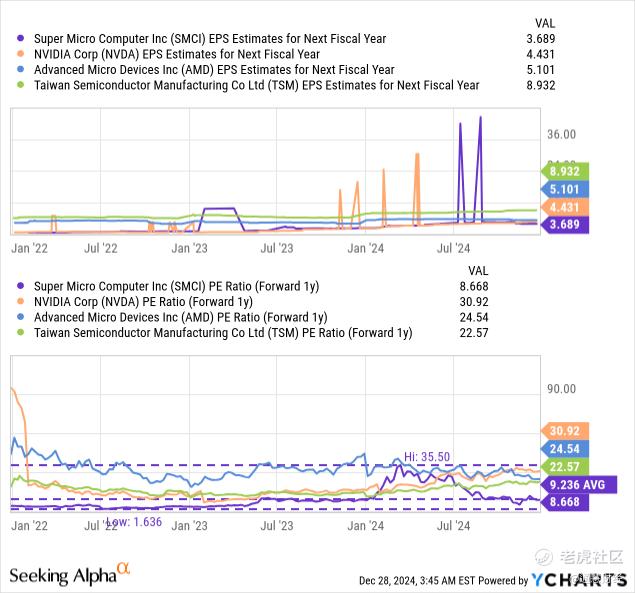Click Jan '23 on the PE chart axis
This screenshot has width=635, height=593.
pos(190,526)
